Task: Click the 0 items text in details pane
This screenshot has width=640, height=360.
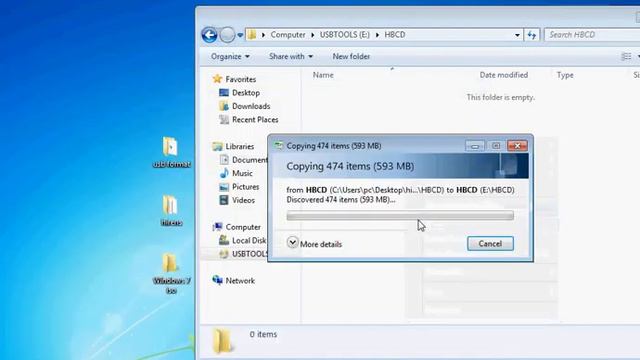Action: (263, 334)
